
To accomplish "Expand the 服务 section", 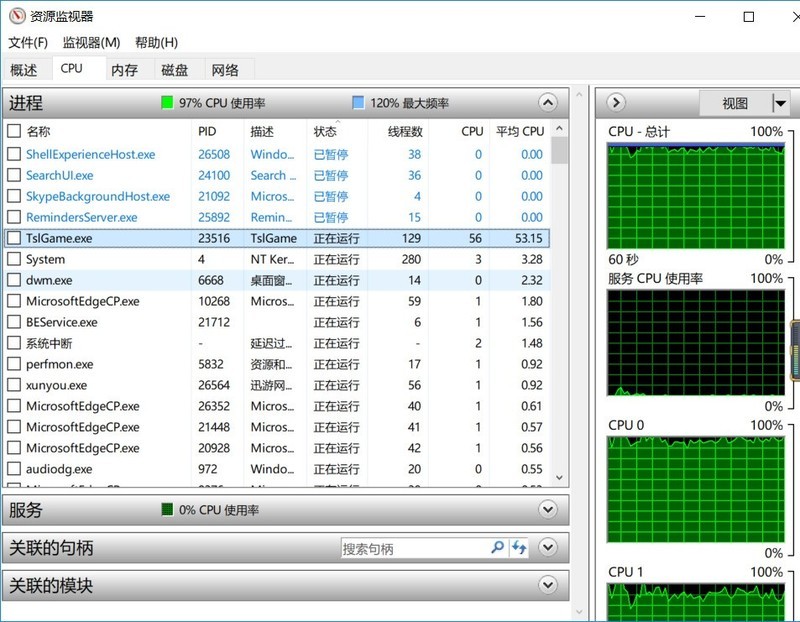I will [x=547, y=510].
